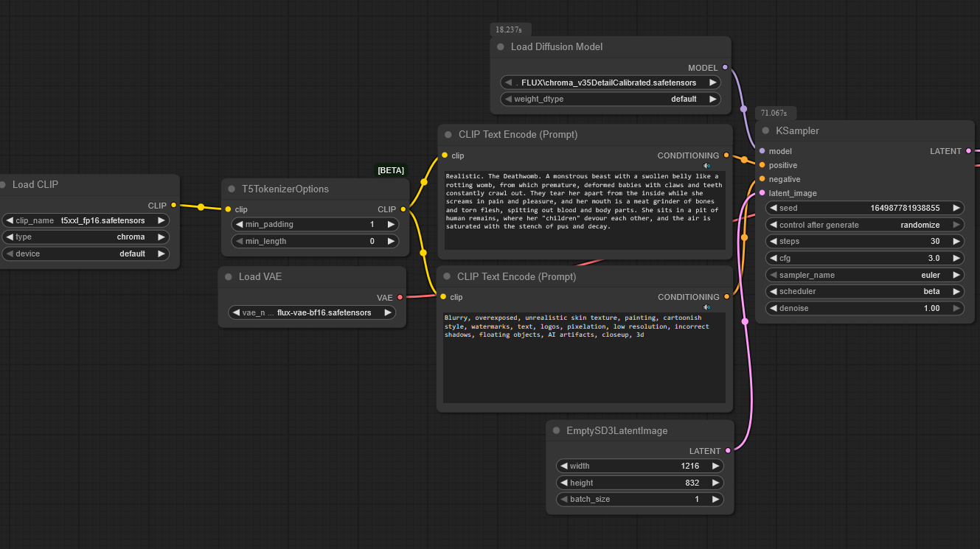This screenshot has width=980, height=549.
Task: Increase denoise with its right arrow
Action: [x=956, y=309]
